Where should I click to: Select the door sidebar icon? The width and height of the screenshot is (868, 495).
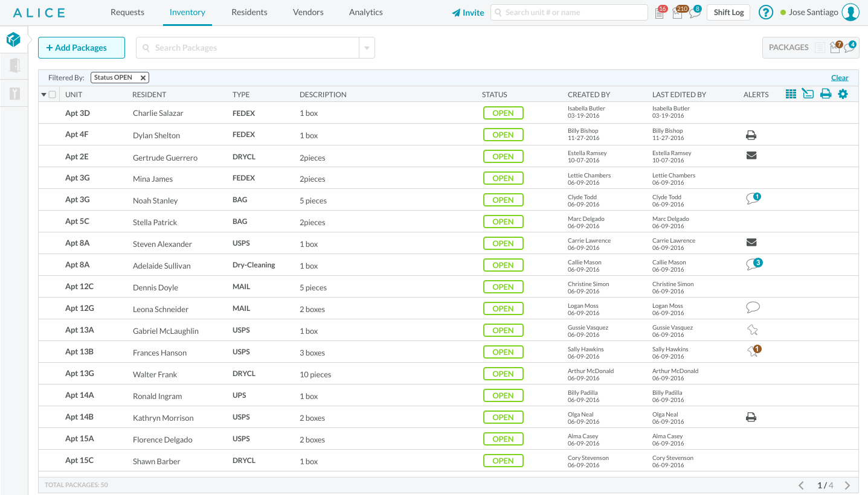point(13,65)
